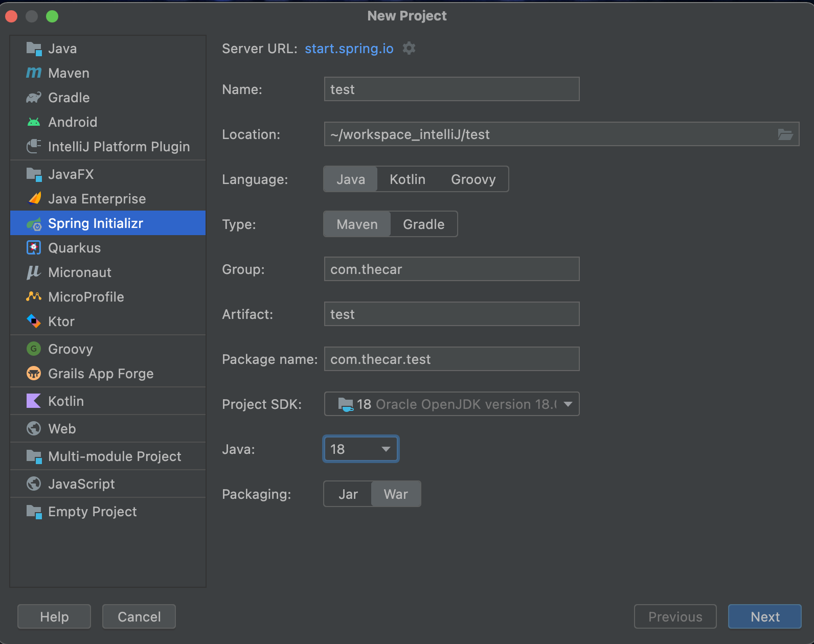The height and width of the screenshot is (644, 814).
Task: Click the Quarkus icon
Action: click(x=34, y=248)
